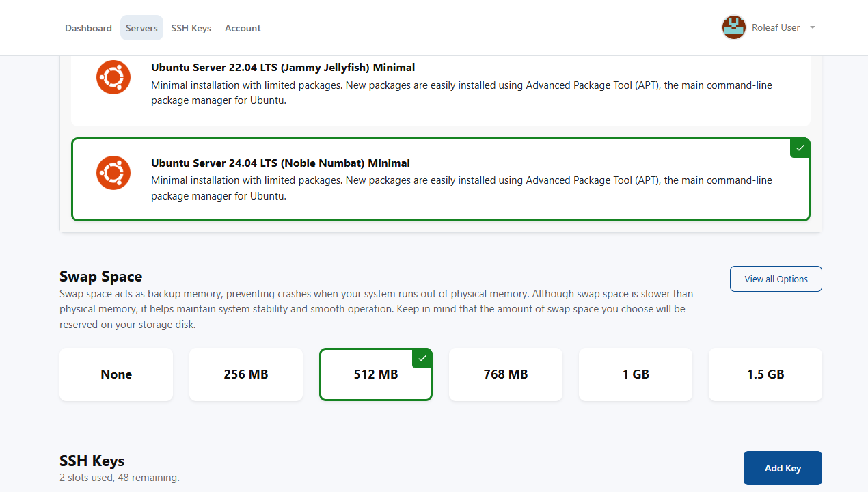868x492 pixels.
Task: Select None for swap space
Action: click(116, 374)
